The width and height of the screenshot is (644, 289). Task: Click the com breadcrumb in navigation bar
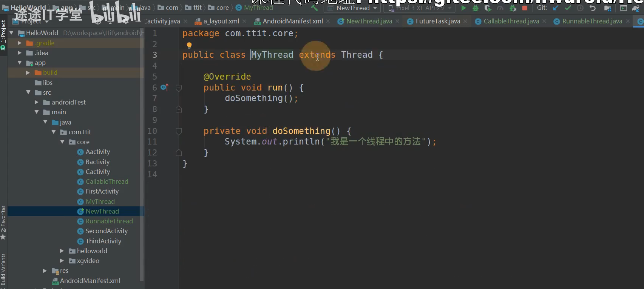168,8
